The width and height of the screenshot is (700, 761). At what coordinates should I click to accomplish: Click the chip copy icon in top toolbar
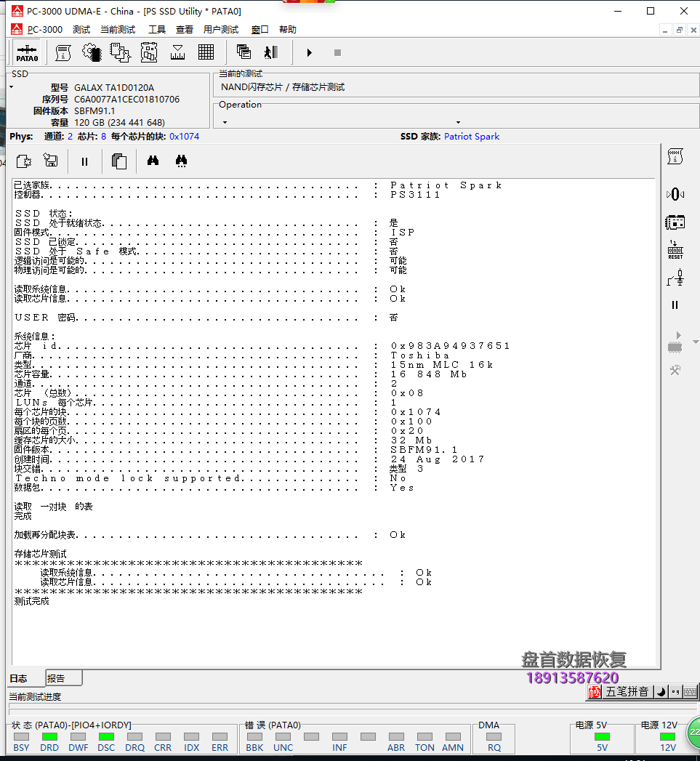coord(120,52)
